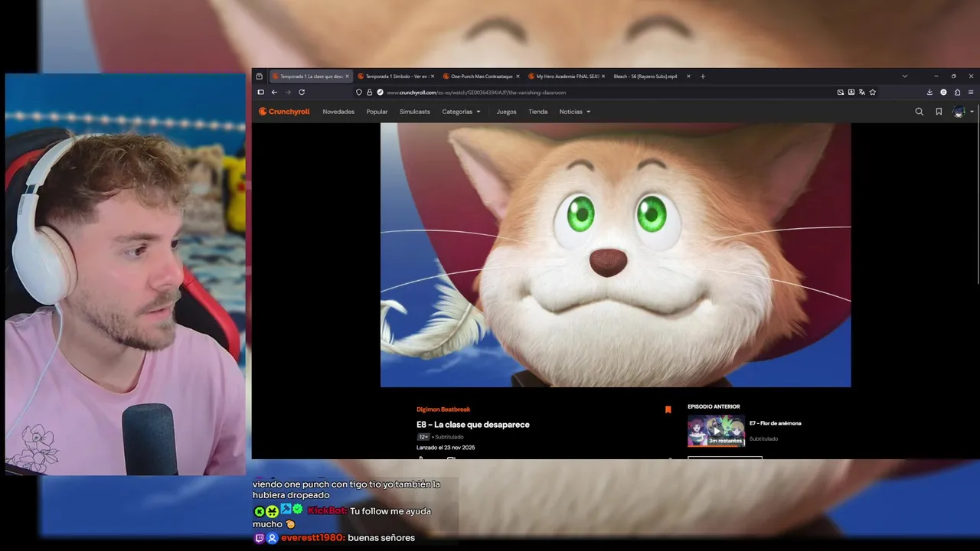Click 'EPISODIO ANTERIOR' heading
The image size is (980, 551).
(714, 406)
